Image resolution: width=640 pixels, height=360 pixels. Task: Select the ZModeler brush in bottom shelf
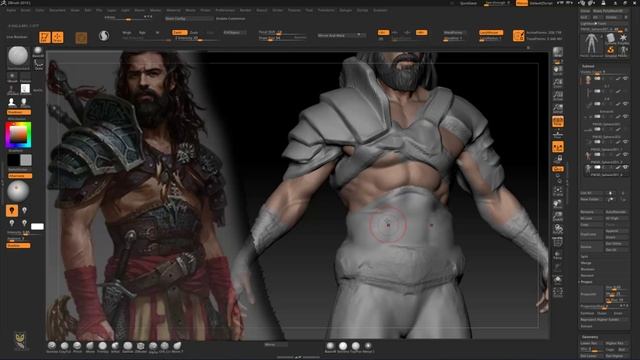140,347
